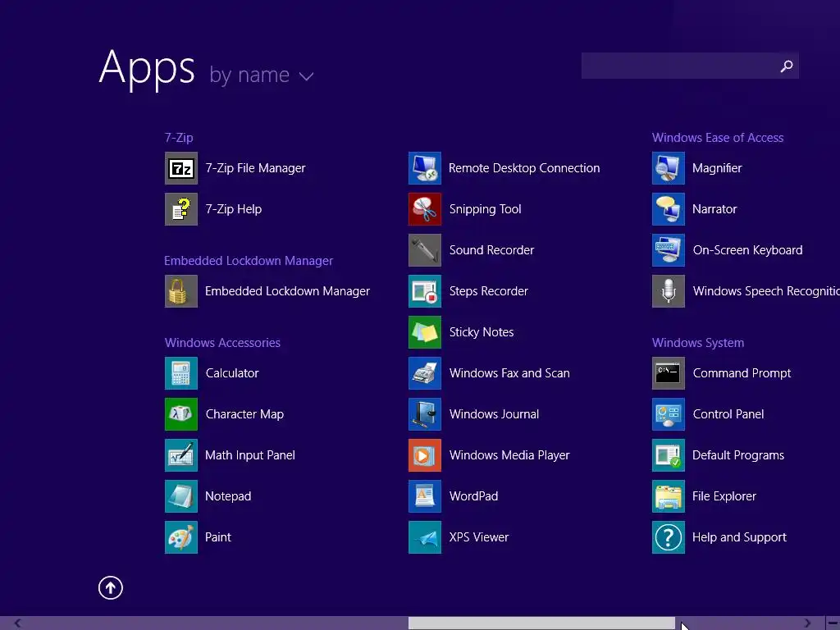Click the 'Notepad' label text

[228, 496]
